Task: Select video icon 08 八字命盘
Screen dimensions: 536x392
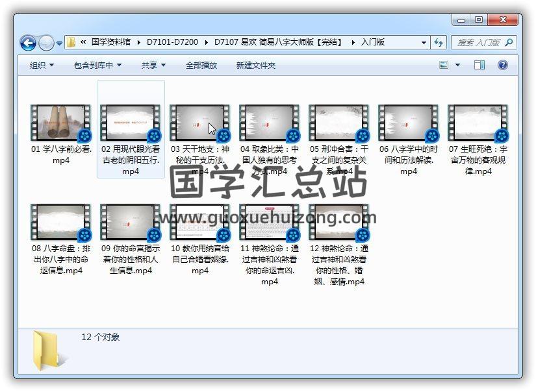Action: (x=61, y=223)
